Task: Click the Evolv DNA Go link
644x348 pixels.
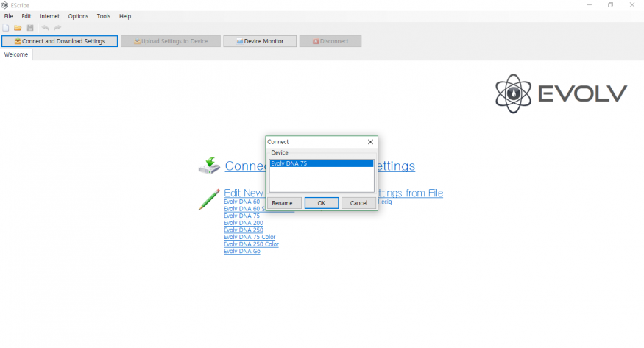Action: [242, 251]
